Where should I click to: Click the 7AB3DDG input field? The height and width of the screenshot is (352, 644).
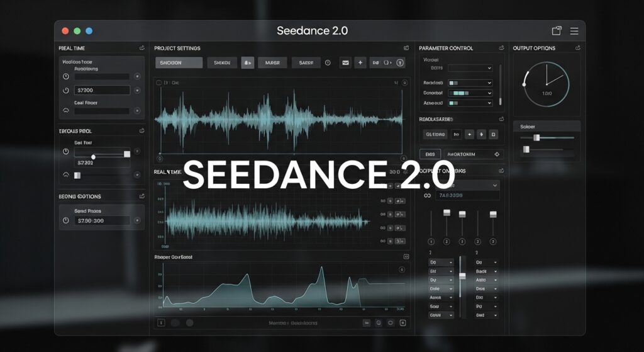click(x=468, y=196)
